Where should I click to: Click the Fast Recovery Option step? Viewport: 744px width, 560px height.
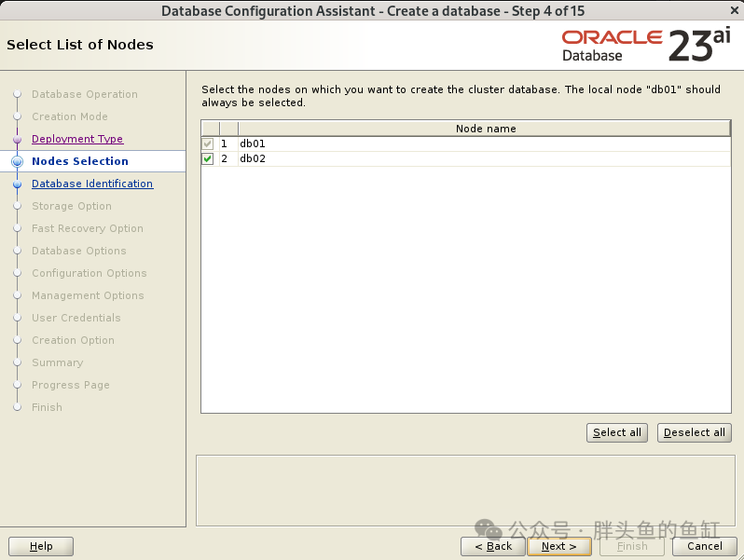(x=88, y=228)
